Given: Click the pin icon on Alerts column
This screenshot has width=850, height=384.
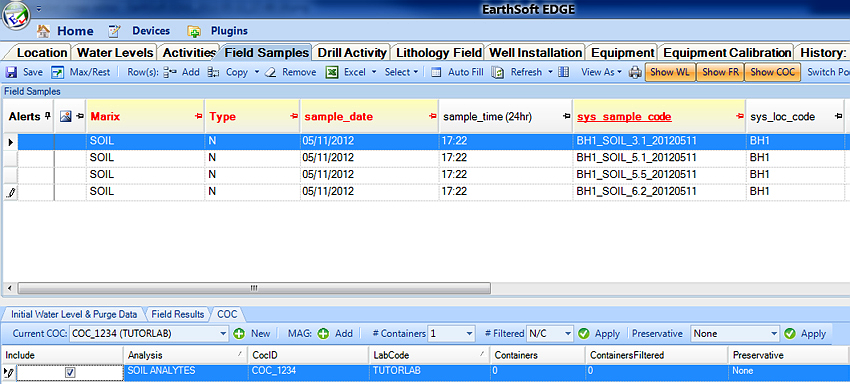Looking at the screenshot, I should (48, 116).
